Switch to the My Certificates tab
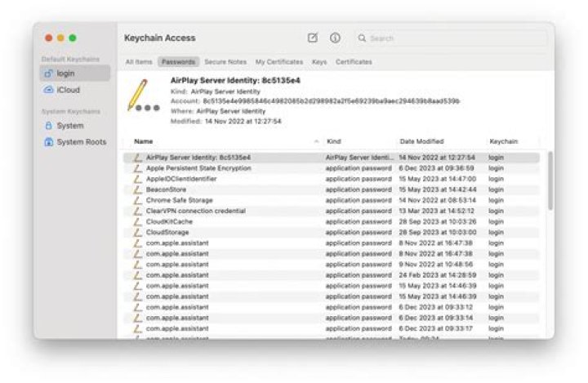 279,62
